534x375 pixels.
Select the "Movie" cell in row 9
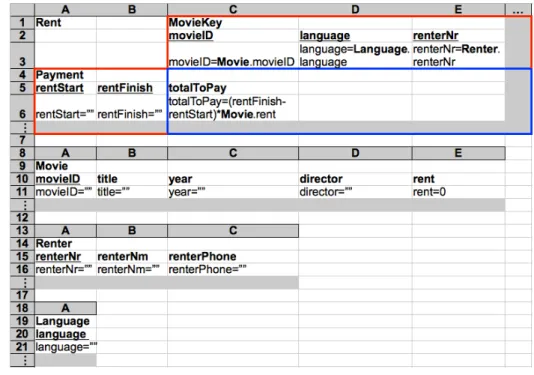65,166
